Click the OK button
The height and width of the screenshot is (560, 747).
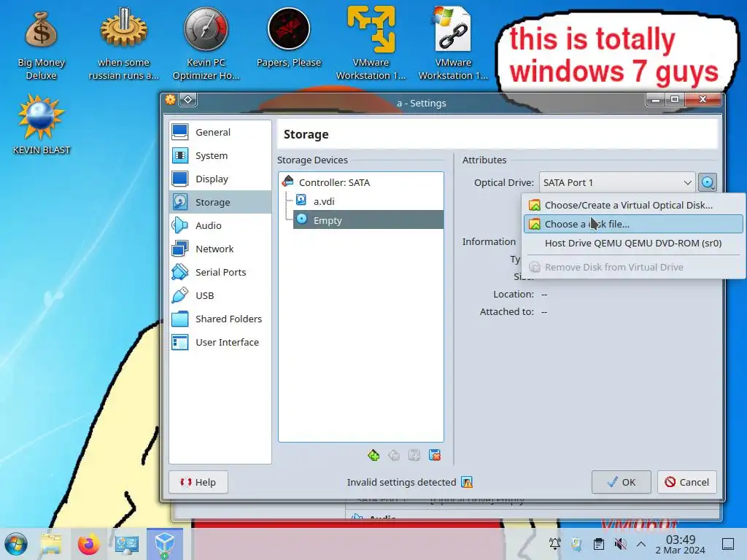point(622,482)
